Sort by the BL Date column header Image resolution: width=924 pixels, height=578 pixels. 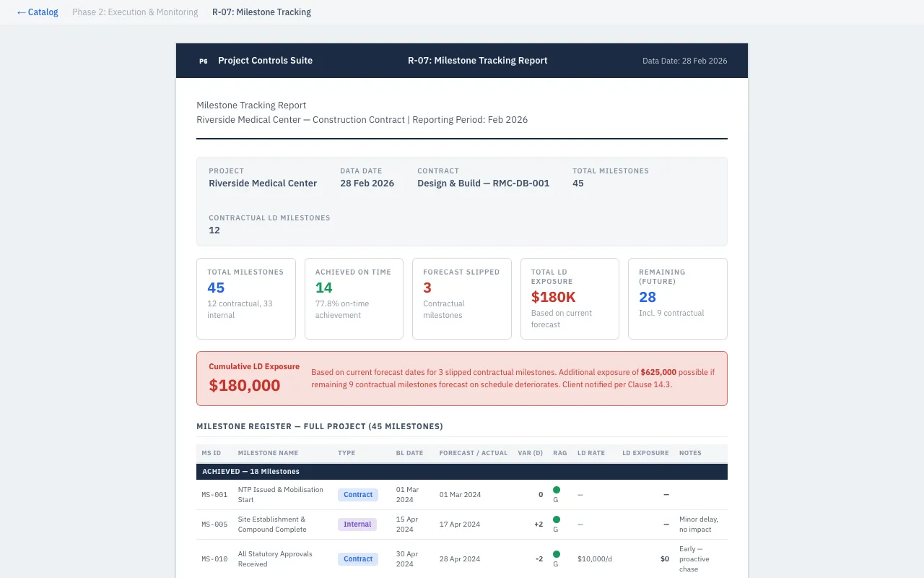point(409,453)
